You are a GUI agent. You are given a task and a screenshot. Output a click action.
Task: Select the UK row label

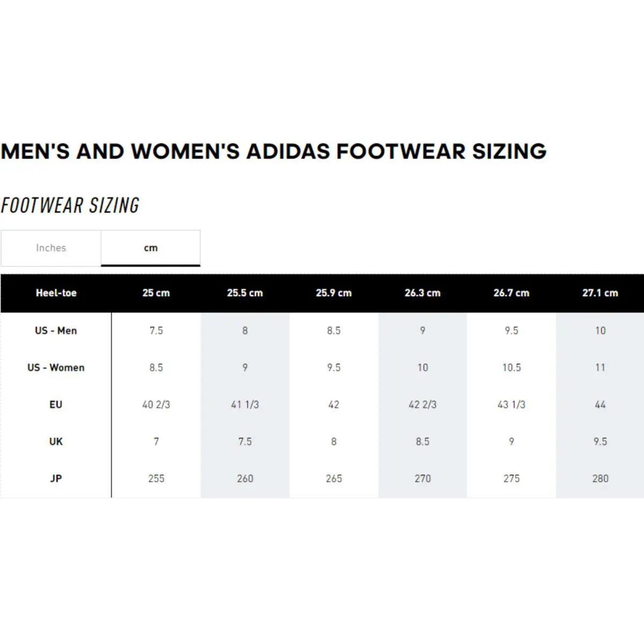[x=56, y=442]
